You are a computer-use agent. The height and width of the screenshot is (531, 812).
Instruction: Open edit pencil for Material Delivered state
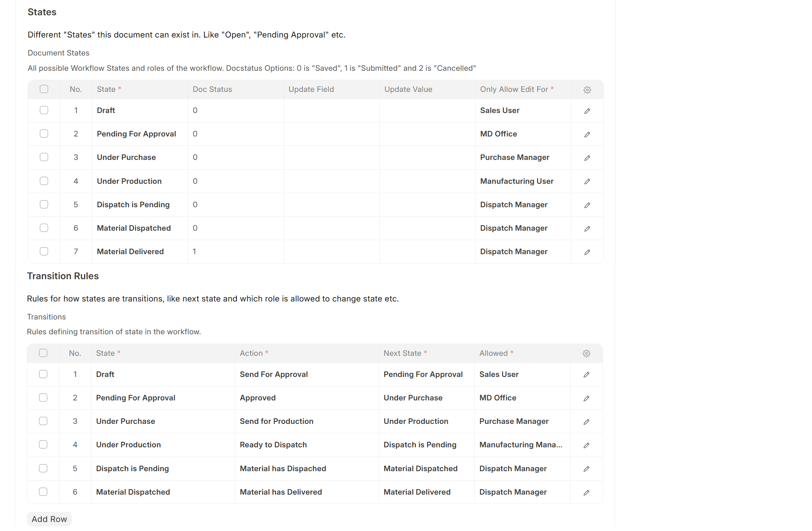click(x=587, y=252)
